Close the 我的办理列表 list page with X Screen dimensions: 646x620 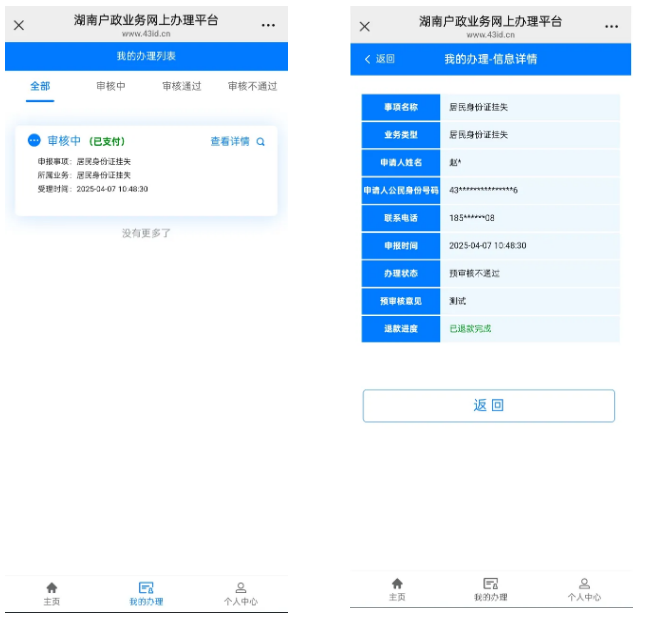19,25
